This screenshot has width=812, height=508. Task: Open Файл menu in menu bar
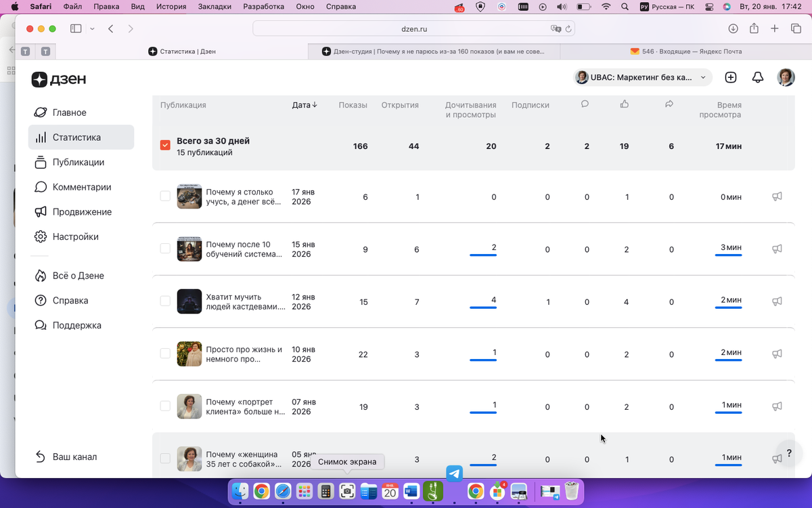click(x=73, y=7)
